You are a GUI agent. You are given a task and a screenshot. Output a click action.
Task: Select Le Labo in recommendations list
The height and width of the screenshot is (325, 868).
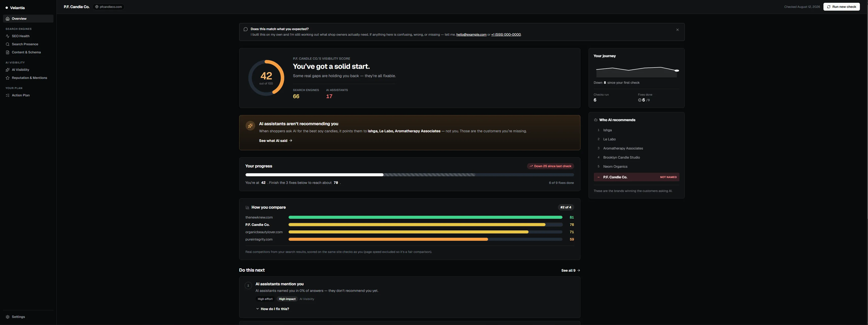pos(636,139)
